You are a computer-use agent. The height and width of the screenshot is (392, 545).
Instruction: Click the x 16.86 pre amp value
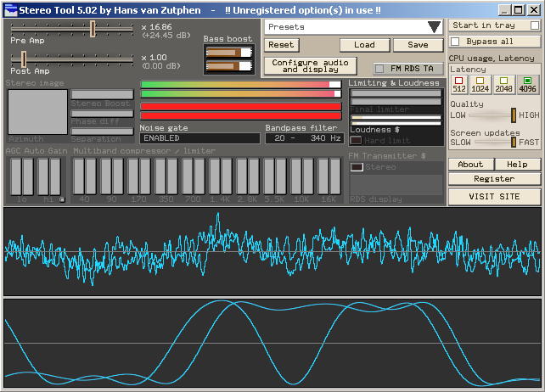pyautogui.click(x=157, y=27)
